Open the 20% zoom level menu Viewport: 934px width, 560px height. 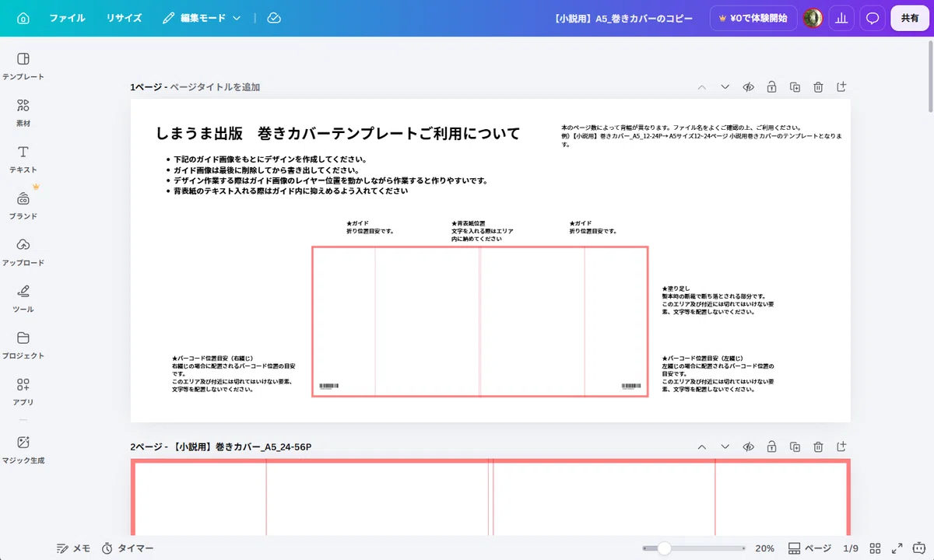click(764, 548)
